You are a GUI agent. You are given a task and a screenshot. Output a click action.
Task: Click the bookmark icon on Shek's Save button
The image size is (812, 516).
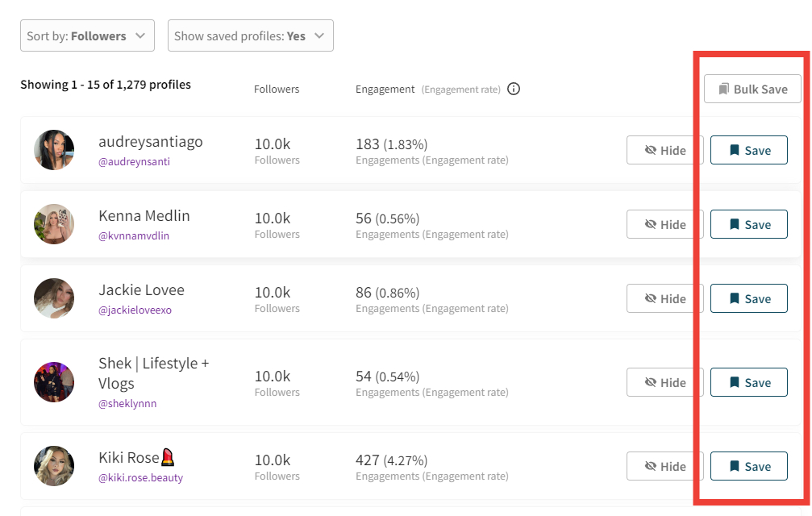click(735, 381)
